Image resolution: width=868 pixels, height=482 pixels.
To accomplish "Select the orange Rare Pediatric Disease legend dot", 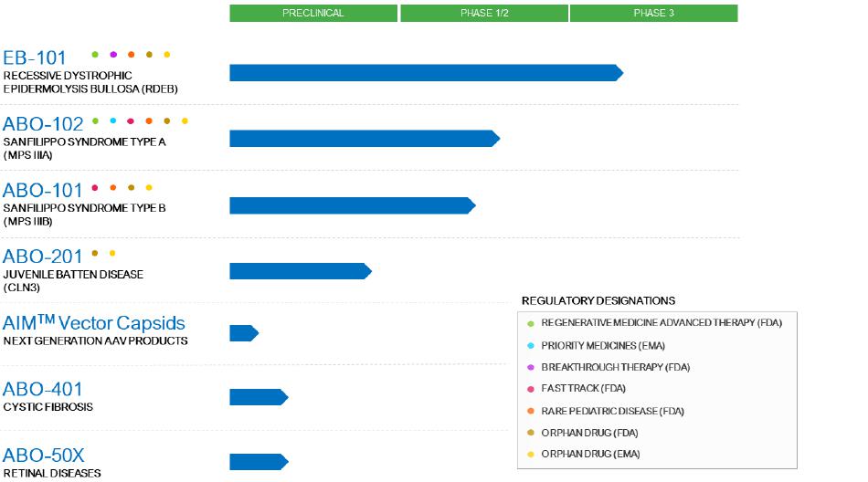I will [x=531, y=411].
